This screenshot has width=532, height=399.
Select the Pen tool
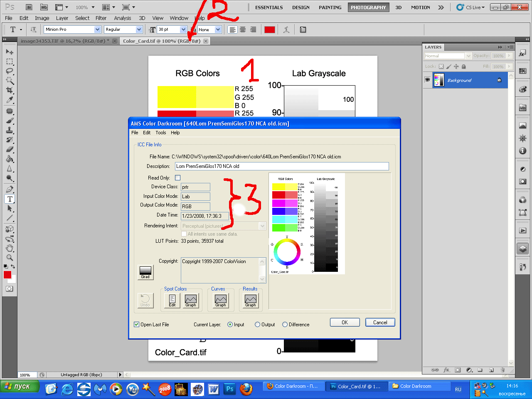pos(10,189)
